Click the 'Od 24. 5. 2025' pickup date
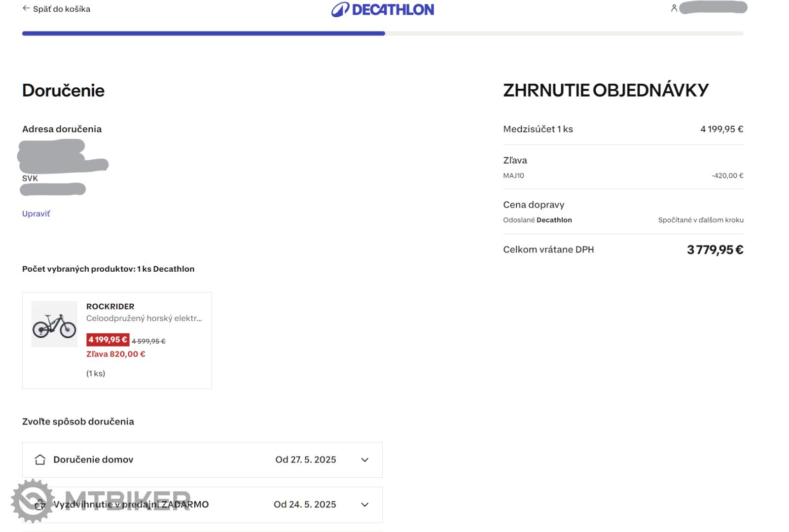Viewport: 789px width, 532px height. pyautogui.click(x=305, y=504)
